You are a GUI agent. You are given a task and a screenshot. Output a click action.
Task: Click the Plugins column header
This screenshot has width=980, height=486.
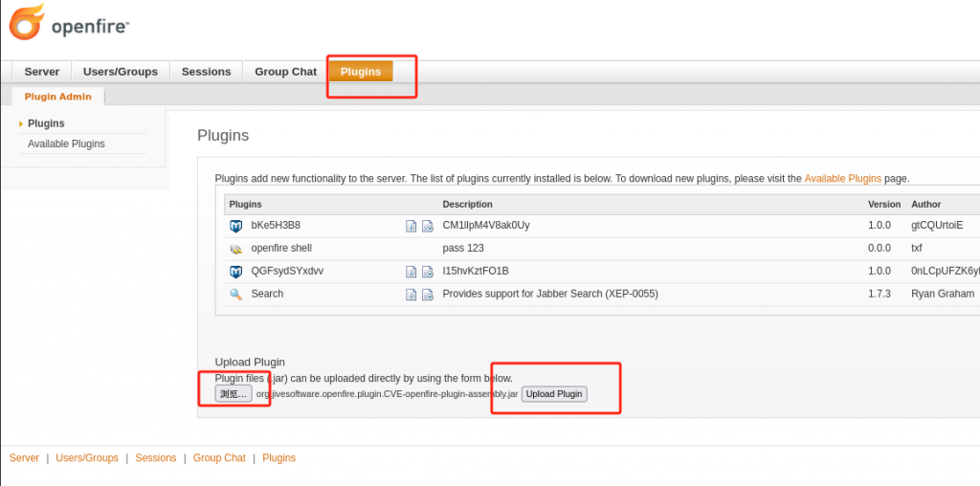245,205
